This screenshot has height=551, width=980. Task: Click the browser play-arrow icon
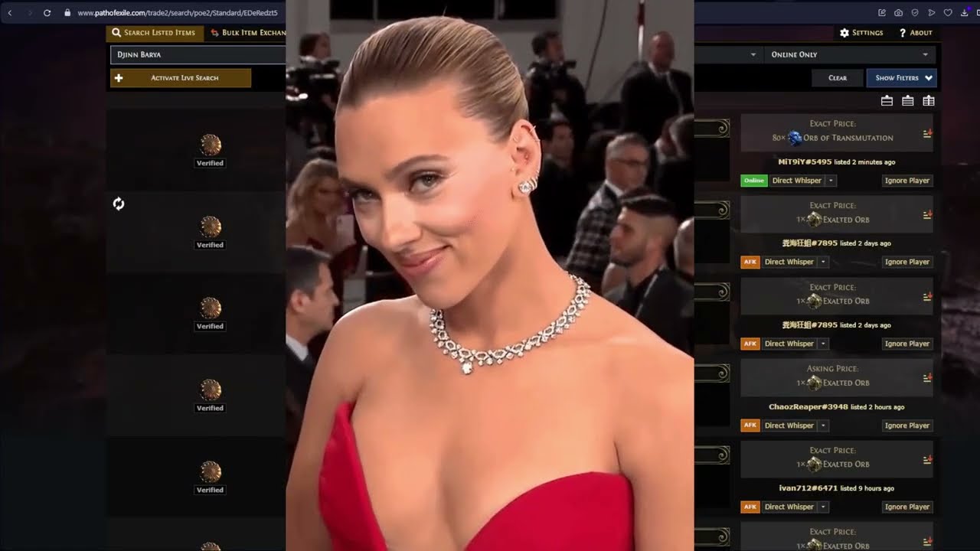click(x=931, y=13)
